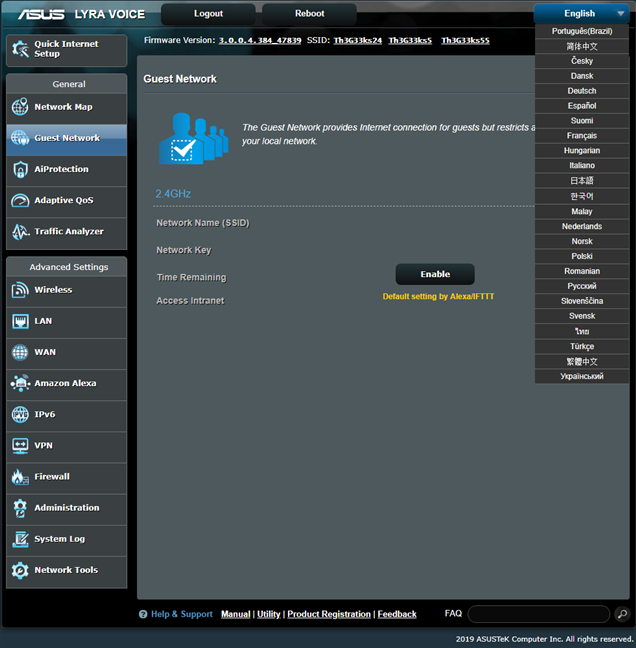Choose Hungarian from language list
This screenshot has height=648, width=636.
point(582,150)
